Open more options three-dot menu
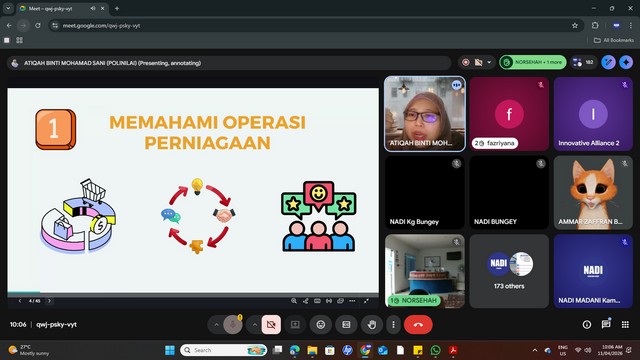Image resolution: width=640 pixels, height=360 pixels. [393, 324]
